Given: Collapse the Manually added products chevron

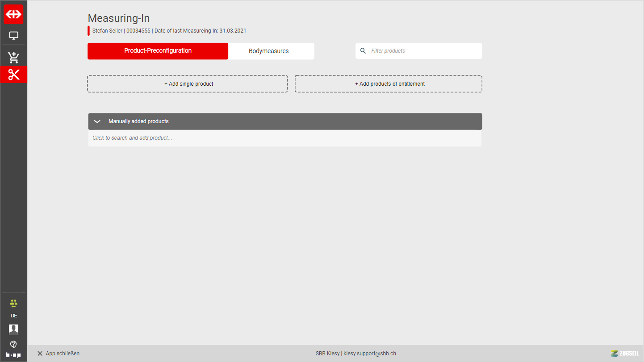Looking at the screenshot, I should coord(97,121).
